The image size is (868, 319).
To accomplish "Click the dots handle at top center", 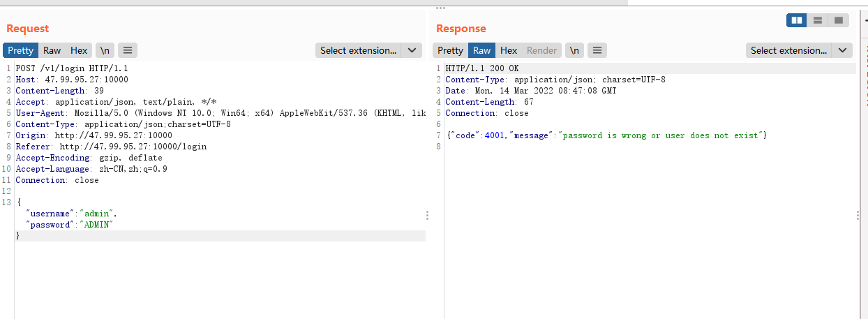I will (x=440, y=8).
